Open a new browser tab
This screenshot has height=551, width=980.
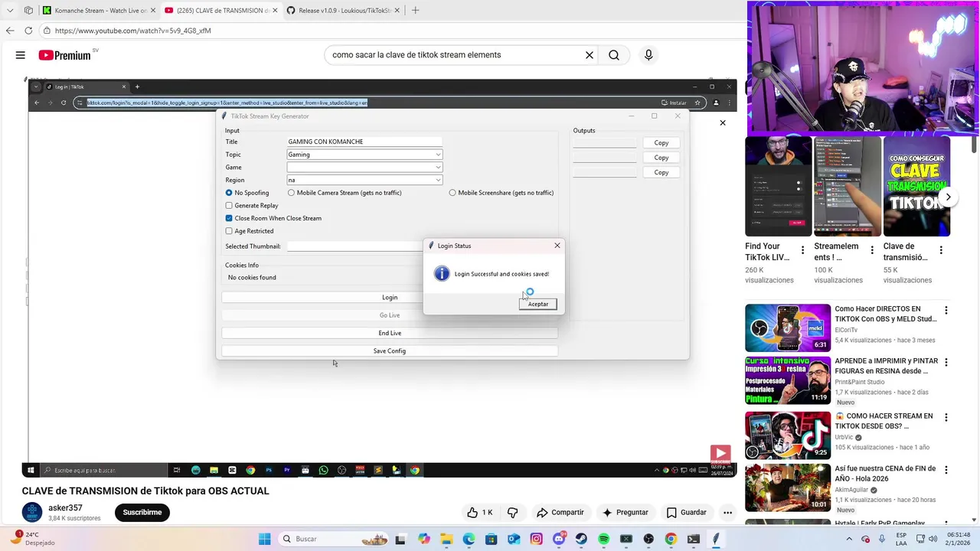(x=415, y=10)
